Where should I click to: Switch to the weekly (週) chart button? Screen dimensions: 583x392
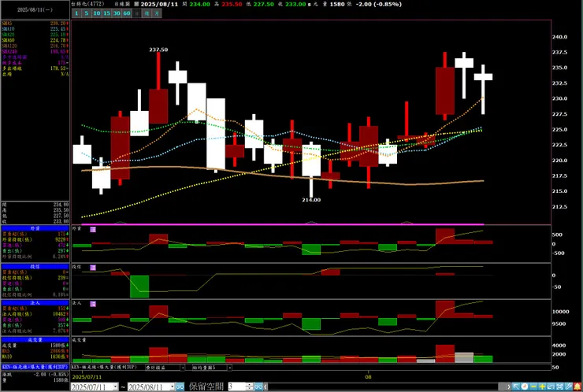[x=147, y=13]
